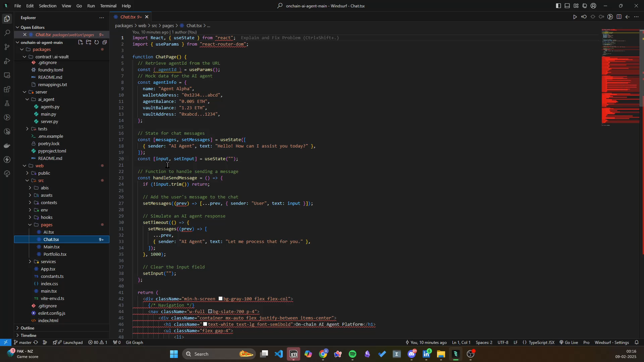Expand the Timeline section
This screenshot has height=362, width=644.
click(62, 336)
